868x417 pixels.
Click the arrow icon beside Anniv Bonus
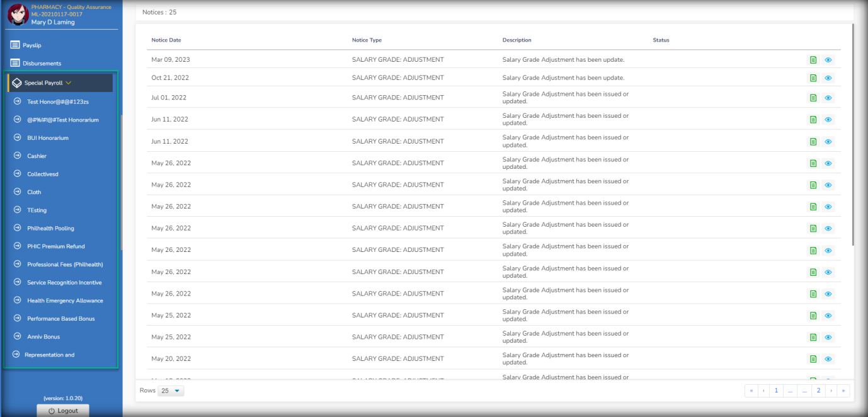click(x=18, y=336)
